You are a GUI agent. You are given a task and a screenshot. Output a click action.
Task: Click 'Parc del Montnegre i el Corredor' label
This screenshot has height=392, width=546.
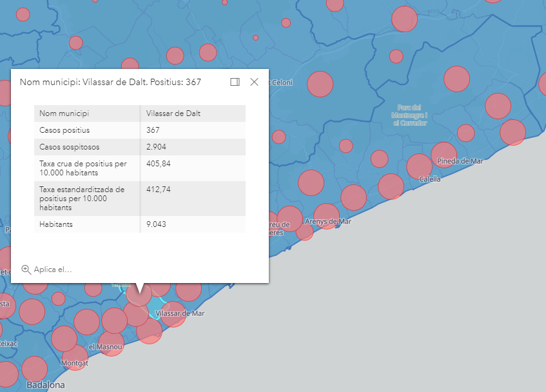pyautogui.click(x=409, y=115)
